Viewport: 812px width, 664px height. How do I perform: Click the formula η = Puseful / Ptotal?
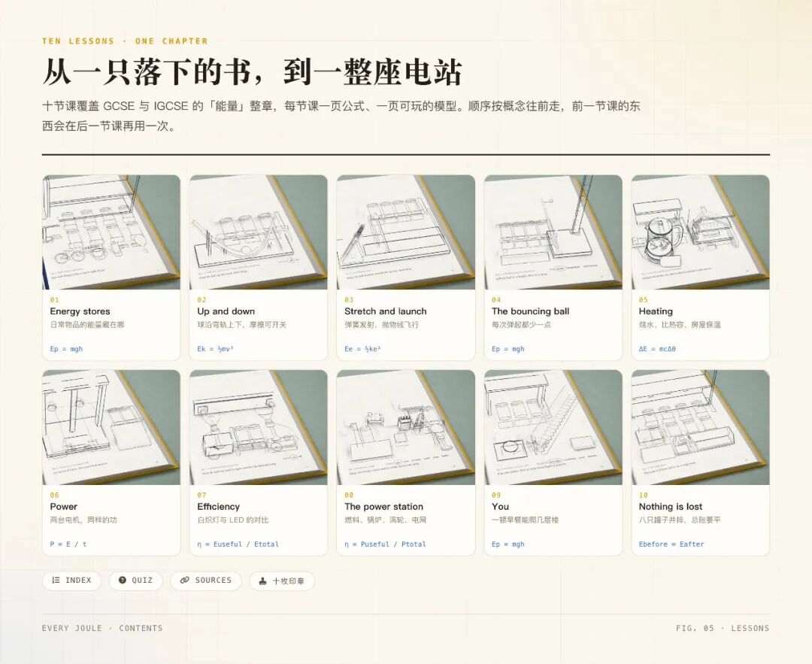tap(385, 544)
